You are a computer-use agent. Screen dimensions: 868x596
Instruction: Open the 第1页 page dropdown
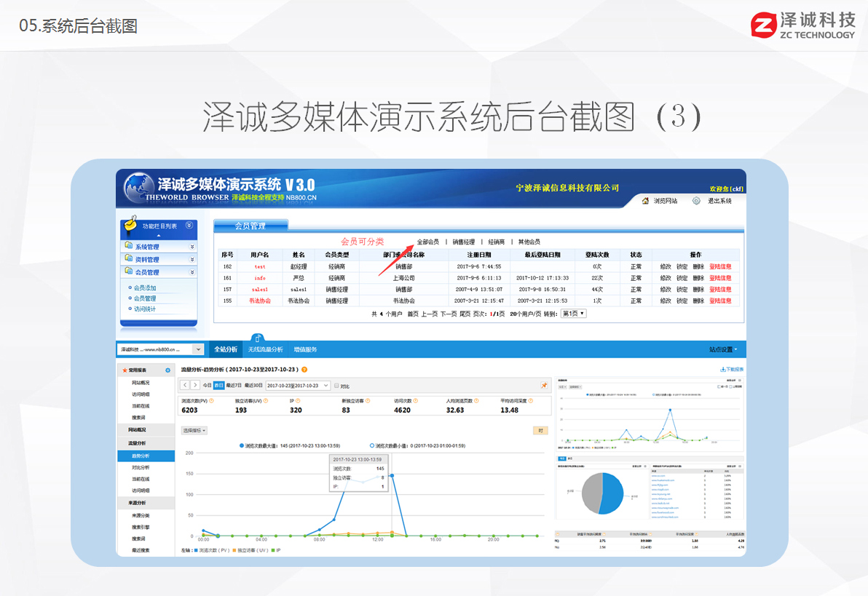(x=573, y=314)
